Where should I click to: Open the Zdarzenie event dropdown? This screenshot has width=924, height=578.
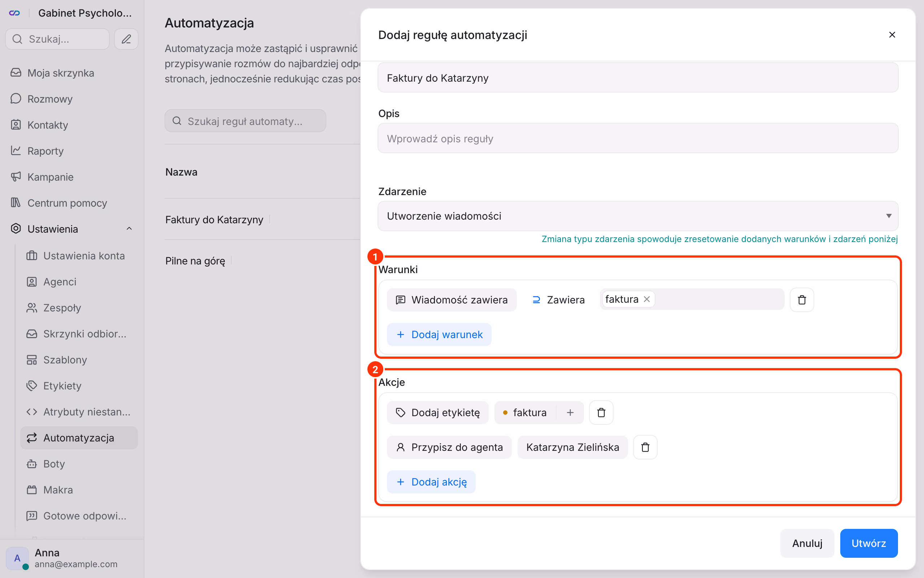pos(638,216)
